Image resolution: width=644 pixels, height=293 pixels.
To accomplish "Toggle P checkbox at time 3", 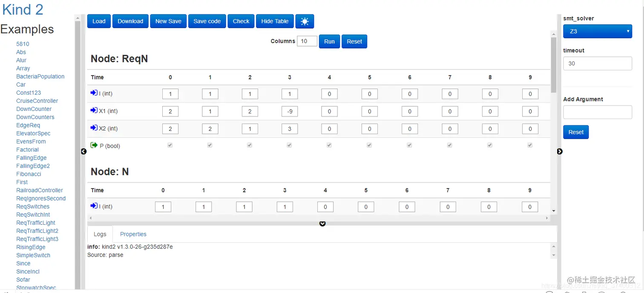I will [x=290, y=145].
